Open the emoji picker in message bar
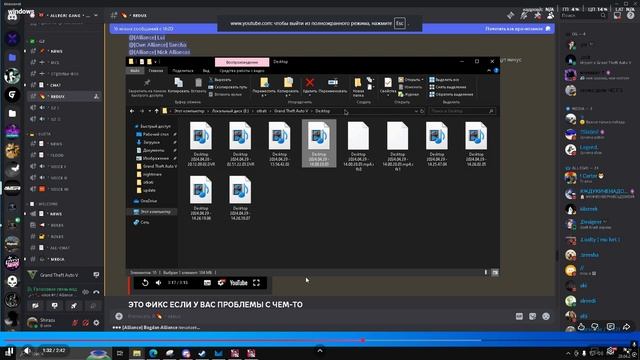640x360 pixels. [x=546, y=316]
